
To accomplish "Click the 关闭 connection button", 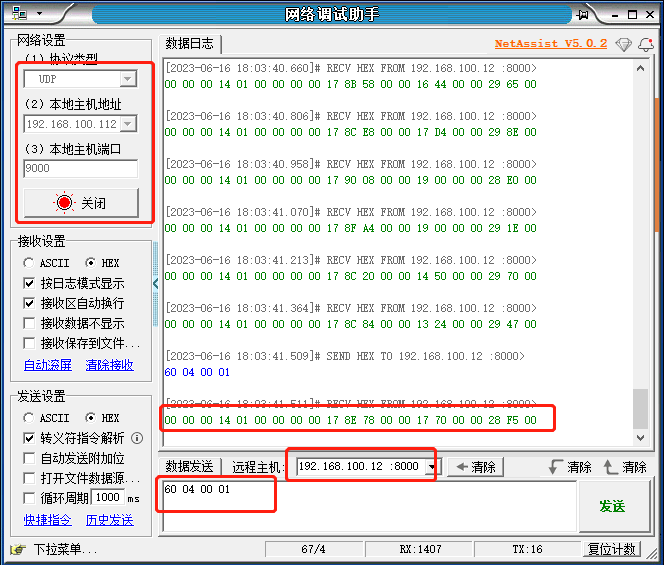I will click(x=81, y=203).
